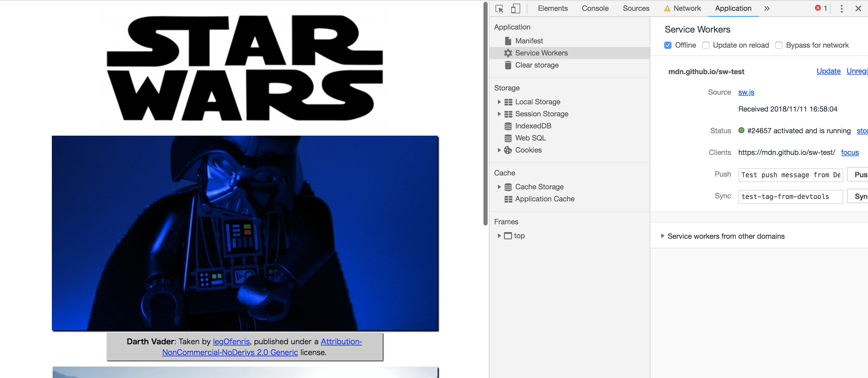Click the inspect element picker icon
Screen dimensions: 868x378
tap(499, 8)
